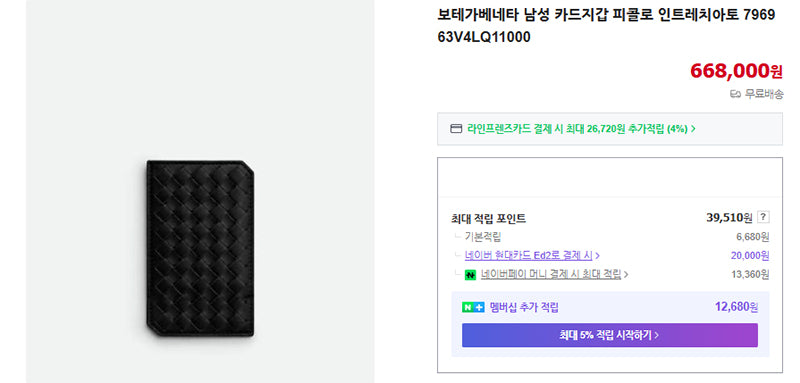Click the chevron after 네이버 현대카드 Ed2로 결제 시

point(597,256)
